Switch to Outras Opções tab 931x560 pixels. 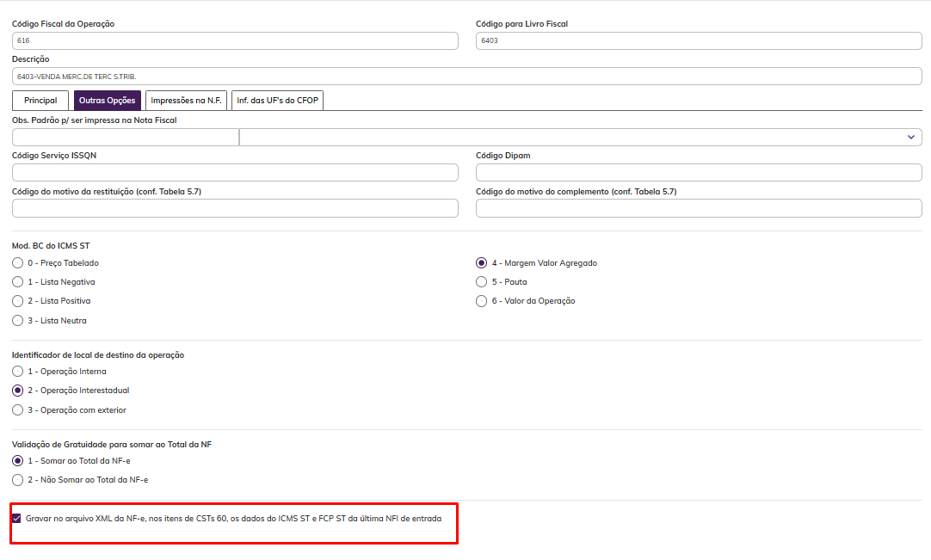point(107,101)
